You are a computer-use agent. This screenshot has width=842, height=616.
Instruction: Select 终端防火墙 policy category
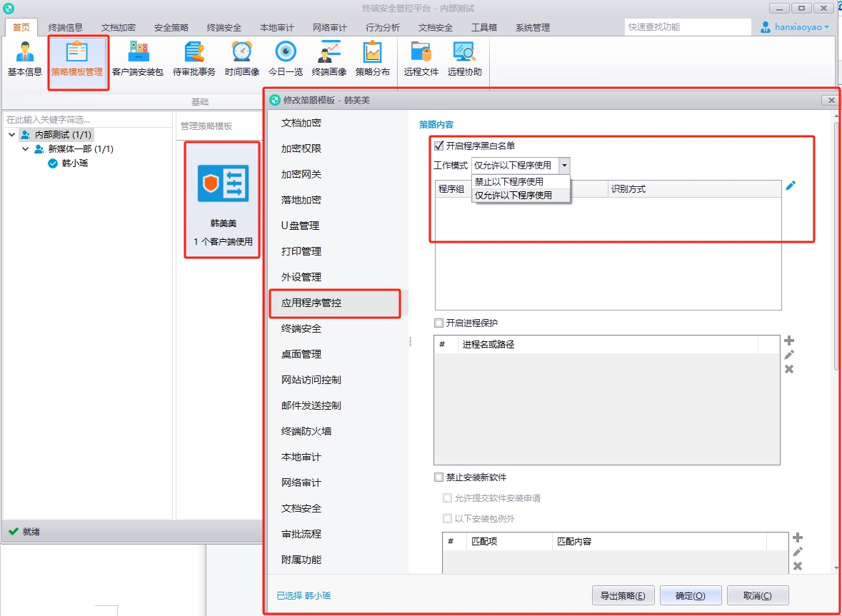coord(339,431)
